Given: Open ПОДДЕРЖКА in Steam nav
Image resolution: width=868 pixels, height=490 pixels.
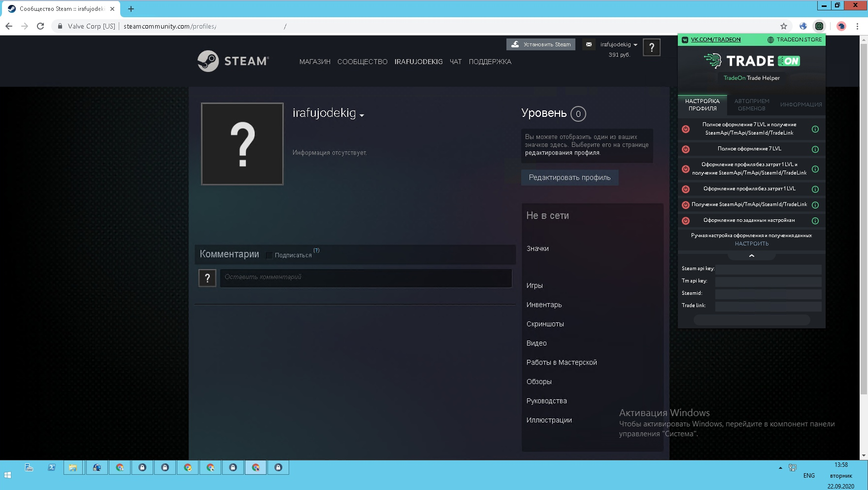Looking at the screenshot, I should click(x=490, y=62).
